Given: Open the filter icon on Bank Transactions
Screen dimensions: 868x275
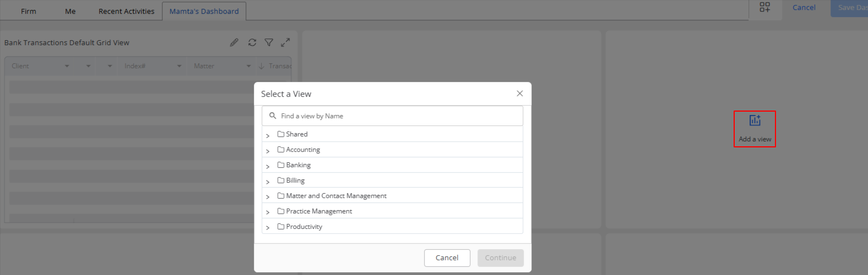Looking at the screenshot, I should 269,42.
